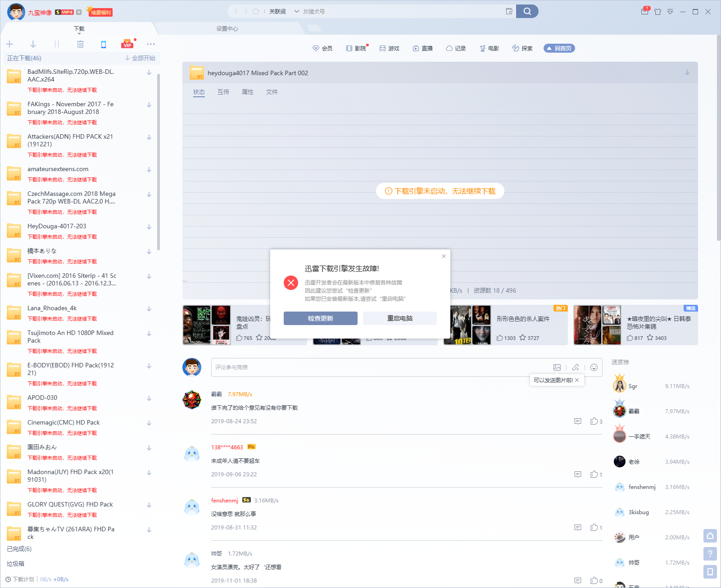
Task: Collapse the 正在下载(46) section
Action: (24, 58)
